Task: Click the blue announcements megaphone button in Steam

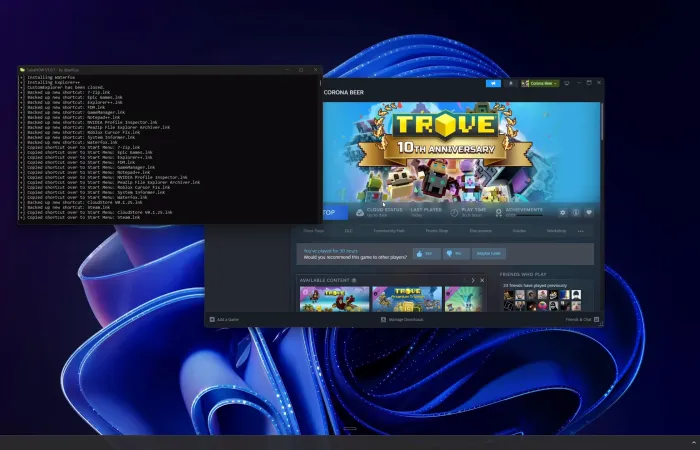Action: 493,83
